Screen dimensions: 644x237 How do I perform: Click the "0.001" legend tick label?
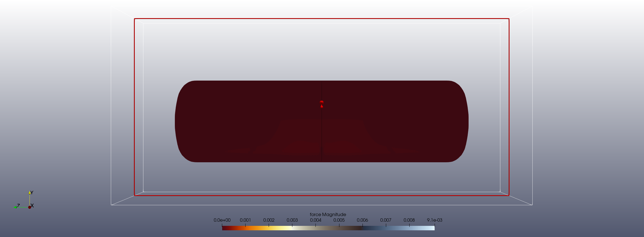click(245, 220)
